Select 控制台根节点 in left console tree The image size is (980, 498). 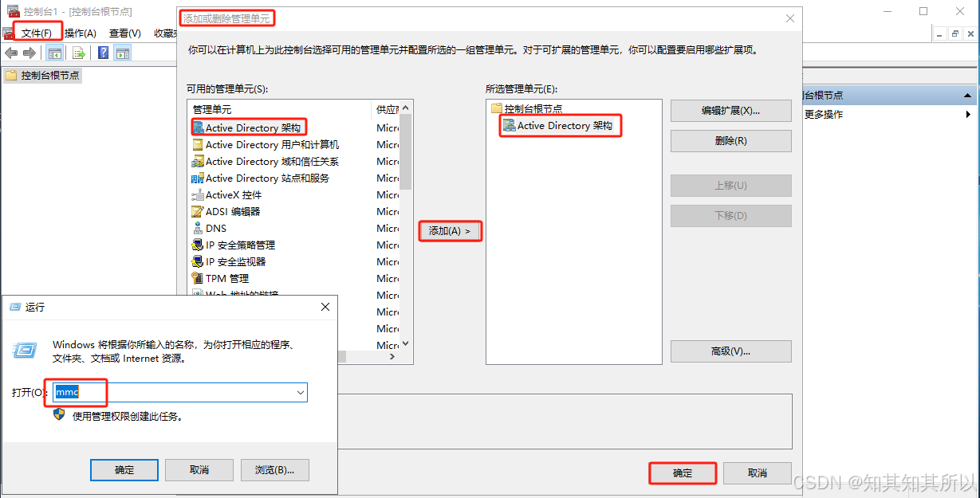point(50,76)
